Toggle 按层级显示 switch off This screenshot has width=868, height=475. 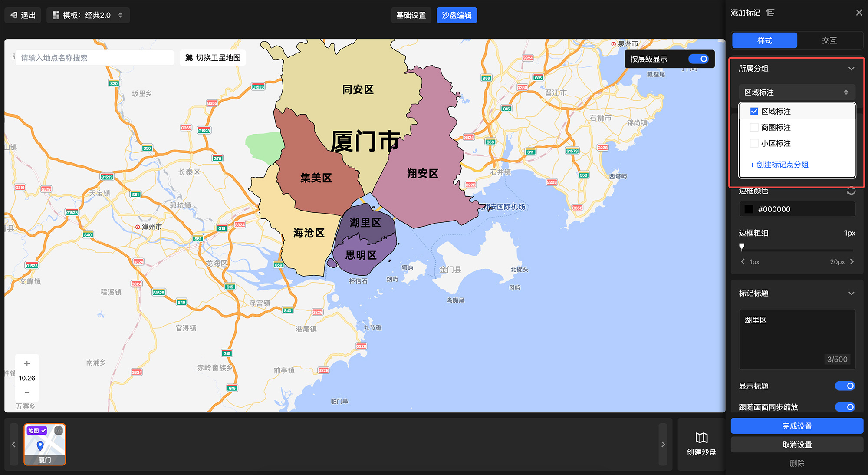click(x=698, y=59)
